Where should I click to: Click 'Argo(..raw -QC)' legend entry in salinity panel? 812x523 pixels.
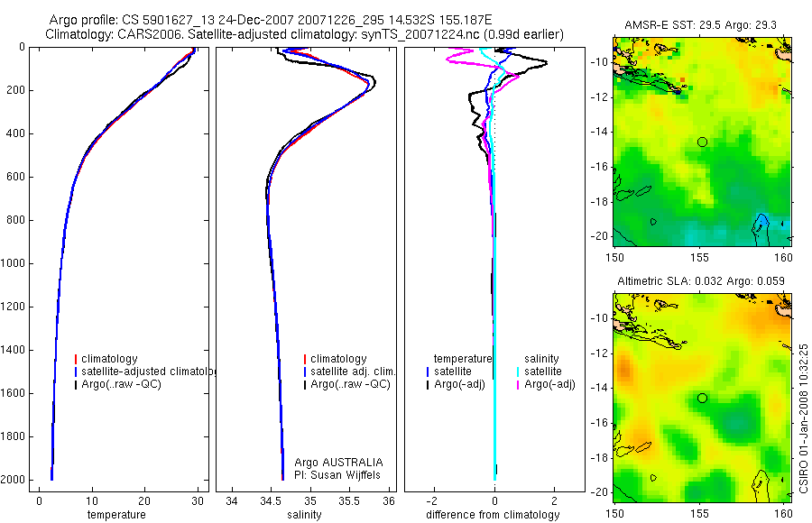point(350,384)
